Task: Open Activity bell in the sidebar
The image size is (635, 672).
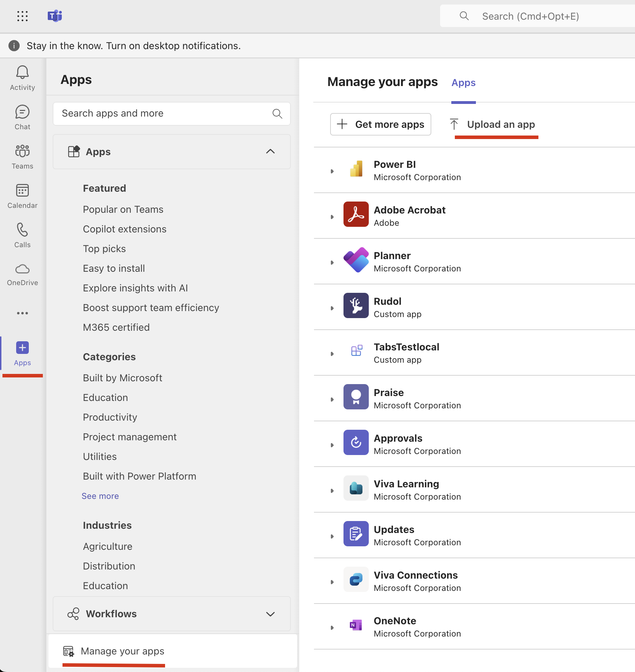Action: point(22,78)
